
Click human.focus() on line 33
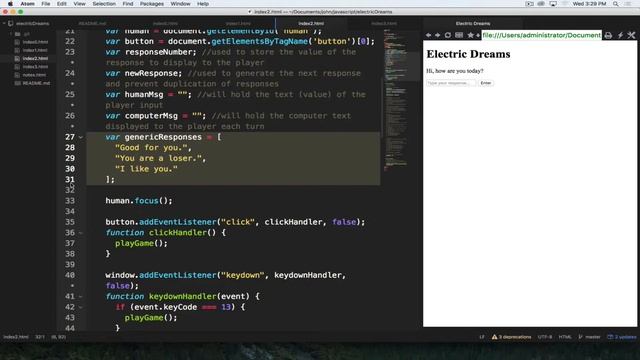[139, 201]
